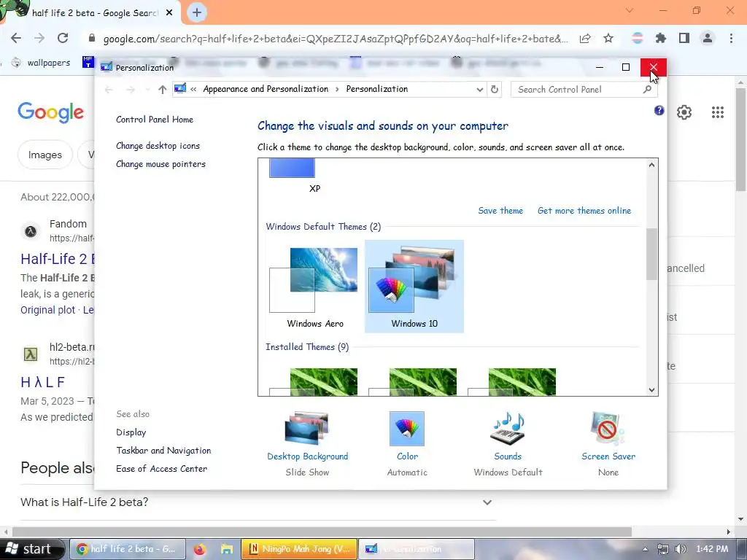Open volume control in system tray
This screenshot has height=560, width=747.
pyautogui.click(x=681, y=549)
